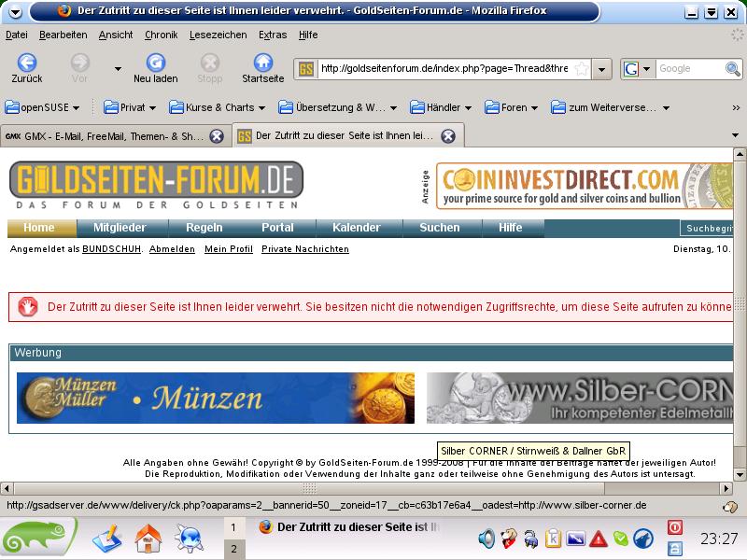Open the Datei menu
Image resolution: width=747 pixels, height=560 pixels.
[x=17, y=35]
